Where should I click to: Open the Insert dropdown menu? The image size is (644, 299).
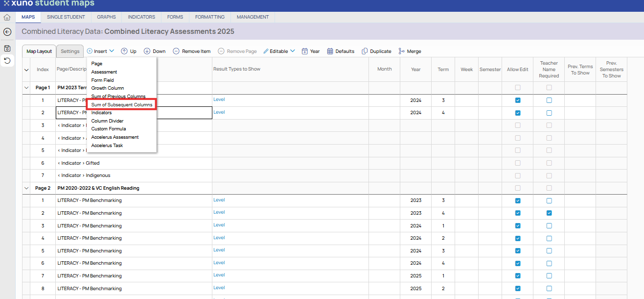[x=100, y=51]
